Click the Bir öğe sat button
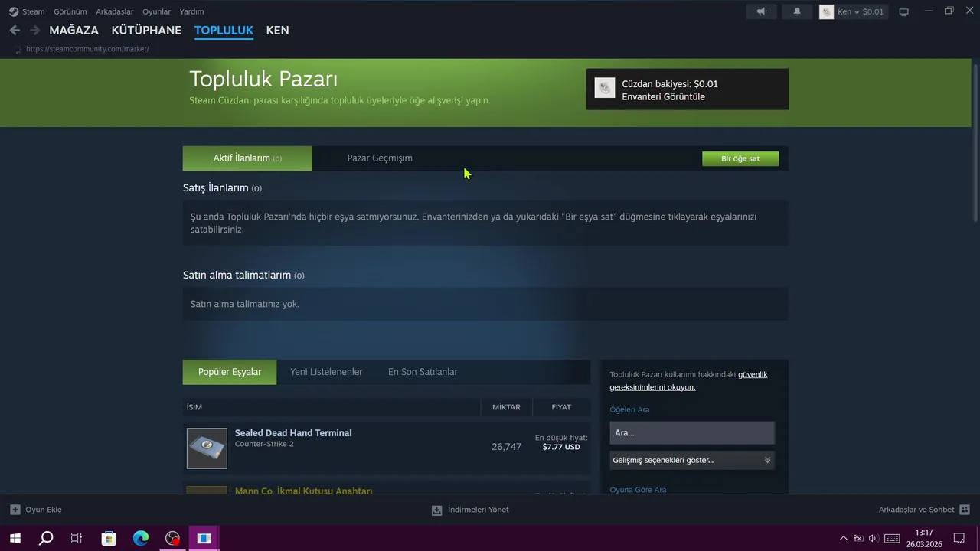The image size is (980, 551). tap(740, 158)
